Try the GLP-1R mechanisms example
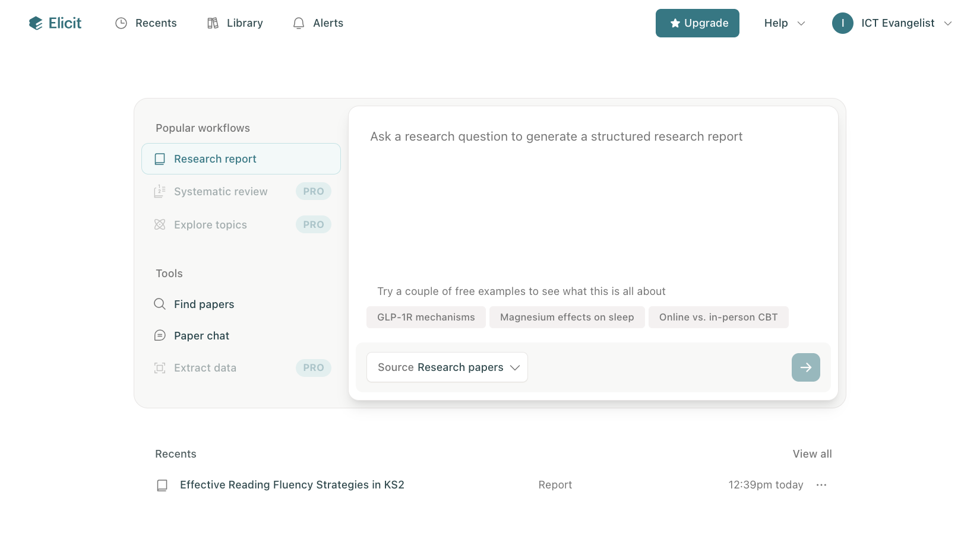The width and height of the screenshot is (980, 549). click(426, 318)
